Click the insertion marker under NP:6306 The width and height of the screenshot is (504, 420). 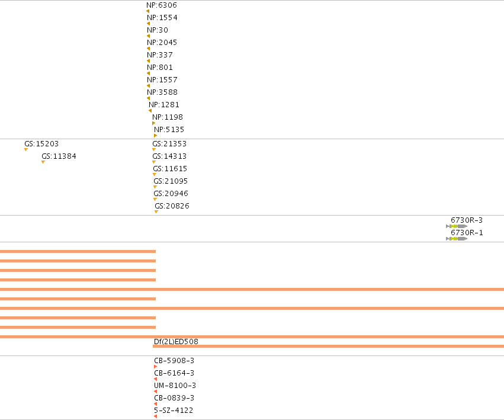tap(148, 11)
